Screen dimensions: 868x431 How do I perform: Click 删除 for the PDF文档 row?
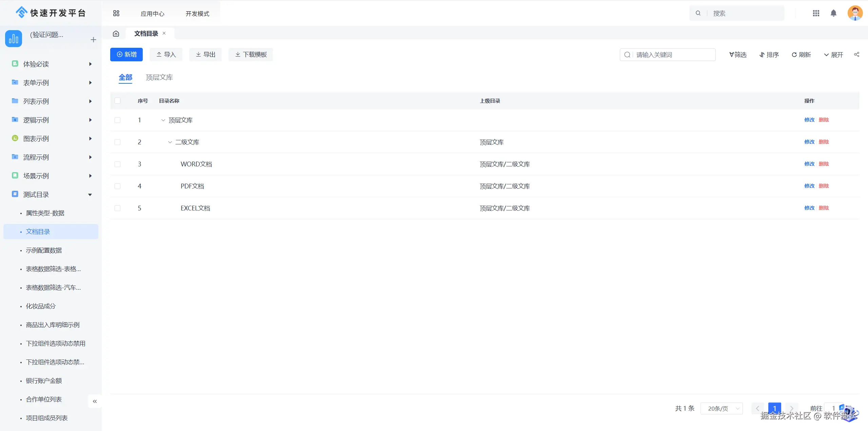coord(824,186)
